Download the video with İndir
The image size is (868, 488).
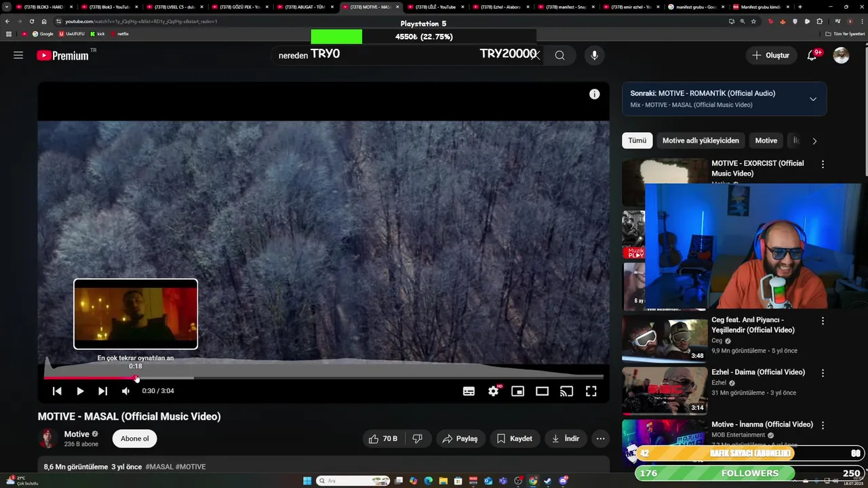click(566, 439)
